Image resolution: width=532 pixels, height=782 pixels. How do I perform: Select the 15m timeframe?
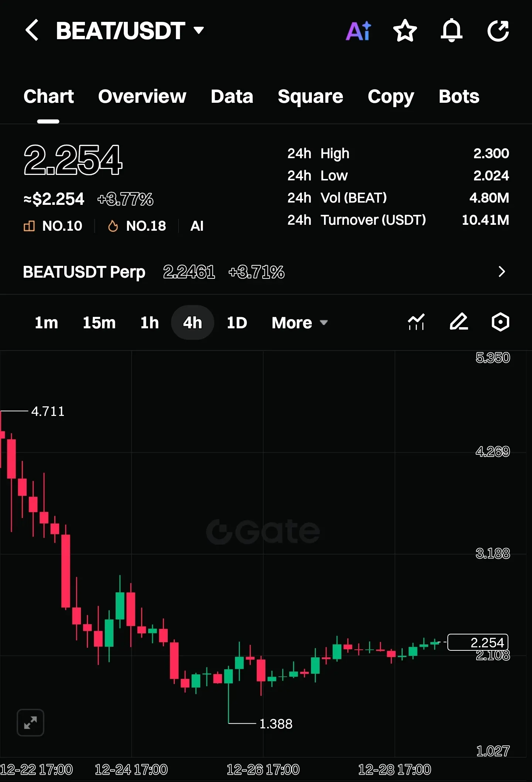[99, 323]
